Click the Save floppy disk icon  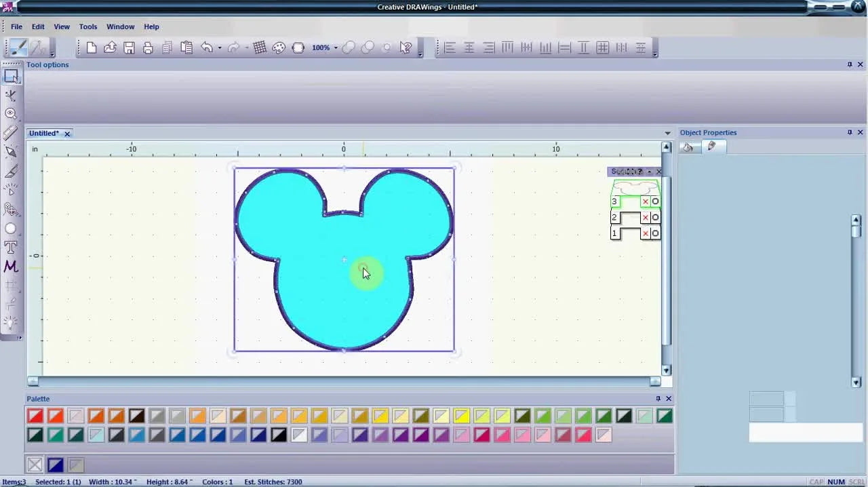(x=129, y=47)
